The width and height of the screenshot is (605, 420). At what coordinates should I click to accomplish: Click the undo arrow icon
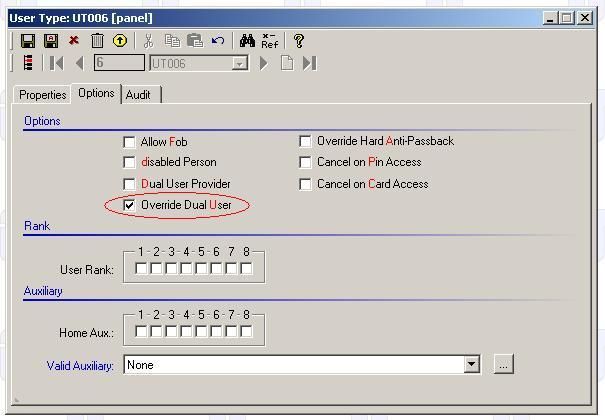point(218,41)
